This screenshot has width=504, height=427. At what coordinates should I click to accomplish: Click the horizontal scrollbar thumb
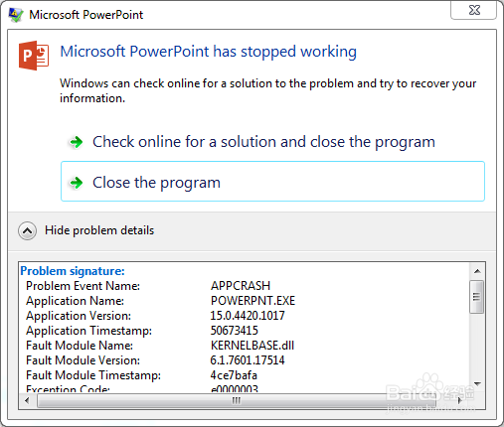pos(236,401)
